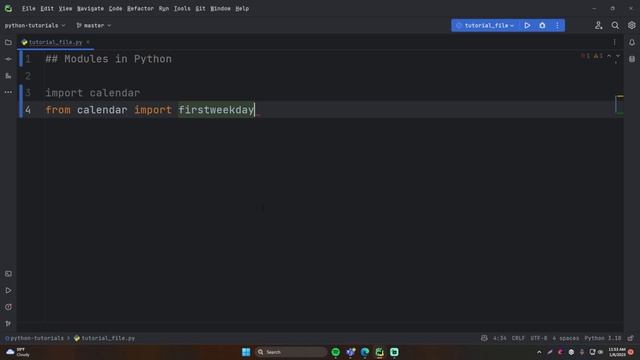Click the firstweekday identifier on line 4

[216, 110]
